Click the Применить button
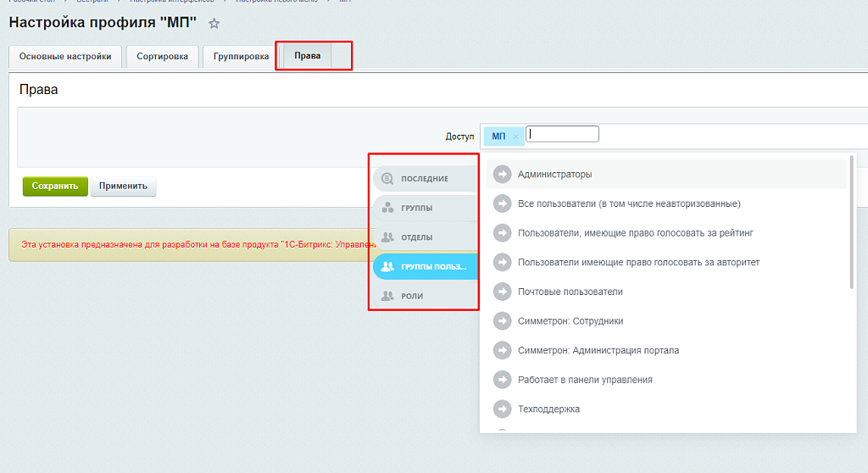This screenshot has height=473, width=868. click(123, 186)
